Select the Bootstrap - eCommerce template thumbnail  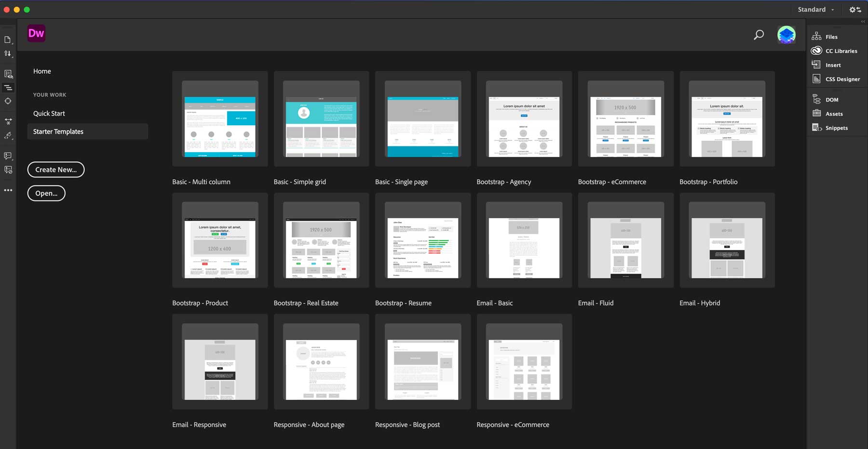coord(625,119)
